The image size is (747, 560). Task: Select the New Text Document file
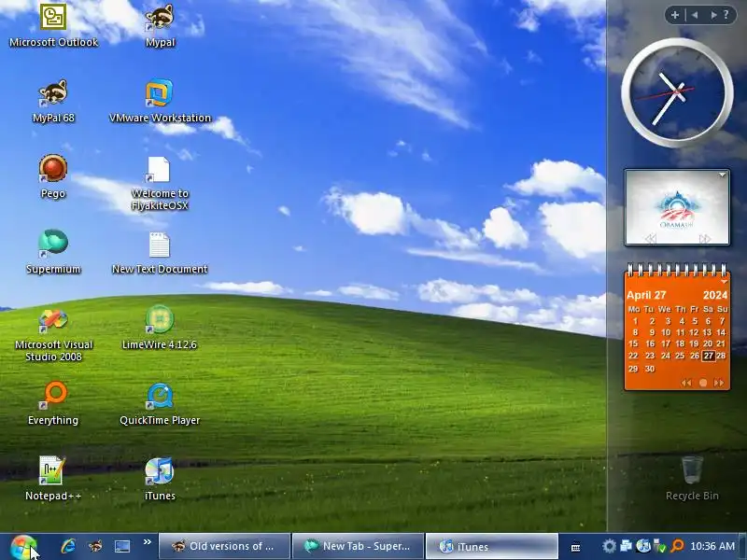click(x=160, y=252)
